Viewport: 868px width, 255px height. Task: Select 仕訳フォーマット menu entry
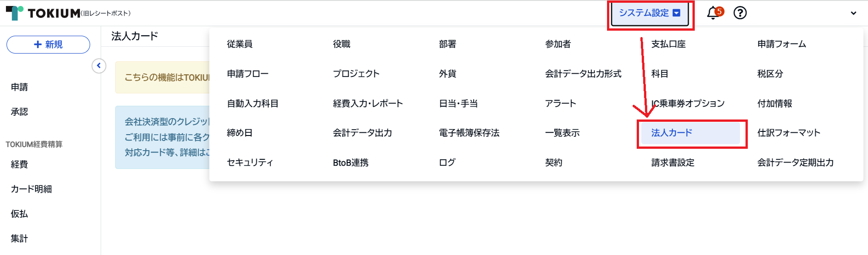(788, 133)
